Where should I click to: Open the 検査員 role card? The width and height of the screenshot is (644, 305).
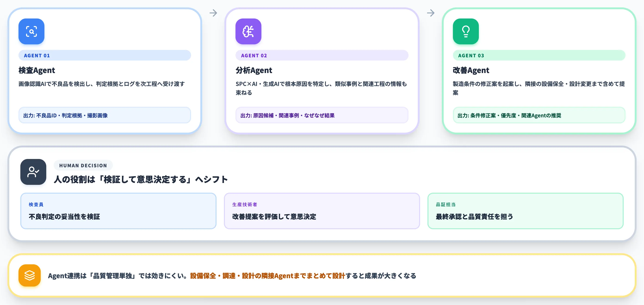[118, 211]
